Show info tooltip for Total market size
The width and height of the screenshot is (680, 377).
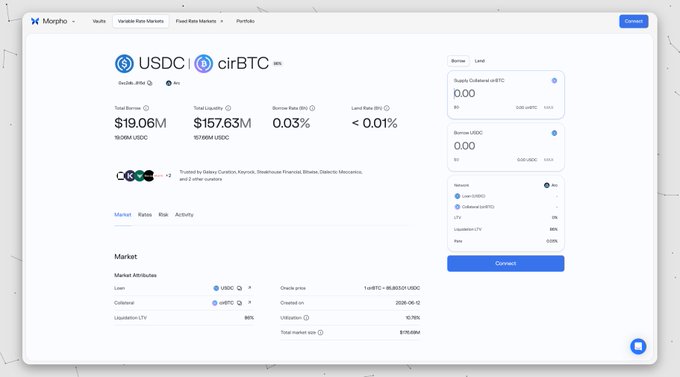tap(320, 333)
